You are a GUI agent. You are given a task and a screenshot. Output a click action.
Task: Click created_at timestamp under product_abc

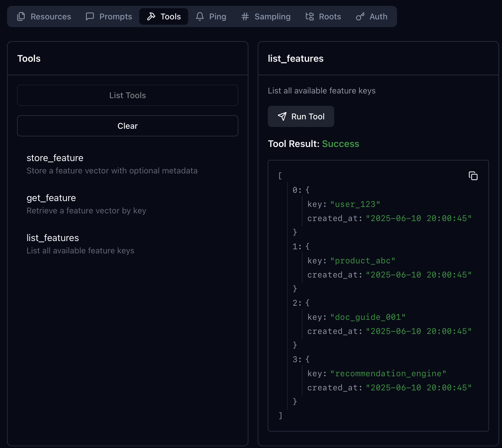pos(419,275)
